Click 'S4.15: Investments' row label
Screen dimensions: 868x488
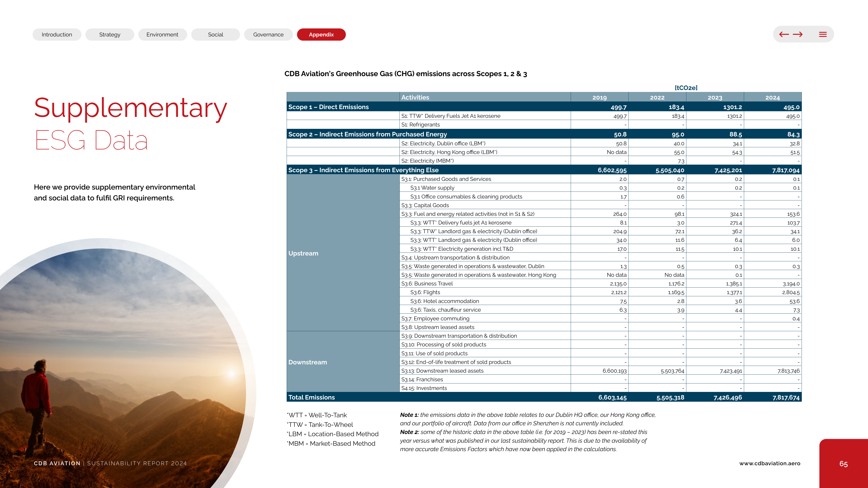click(424, 388)
